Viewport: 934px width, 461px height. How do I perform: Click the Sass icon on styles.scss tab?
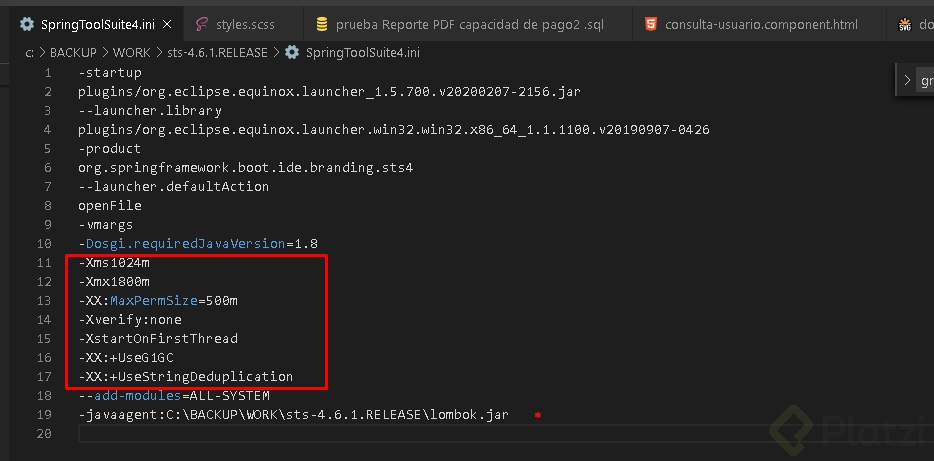click(203, 24)
